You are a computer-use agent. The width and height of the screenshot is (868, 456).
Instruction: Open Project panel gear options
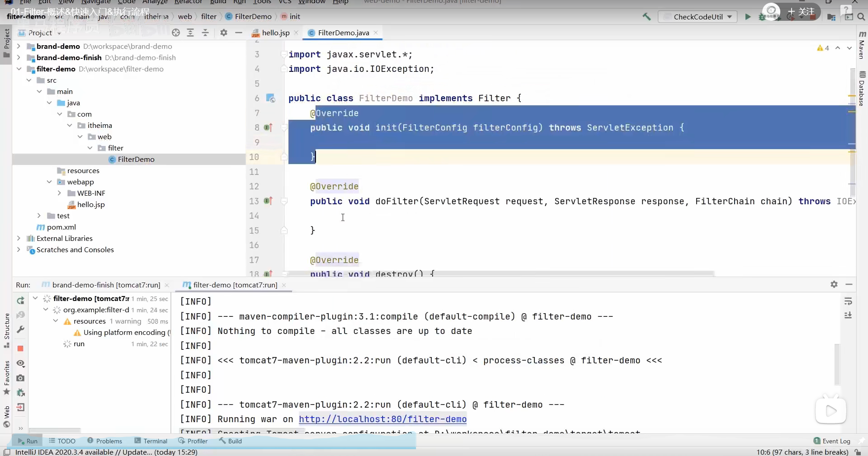[224, 33]
